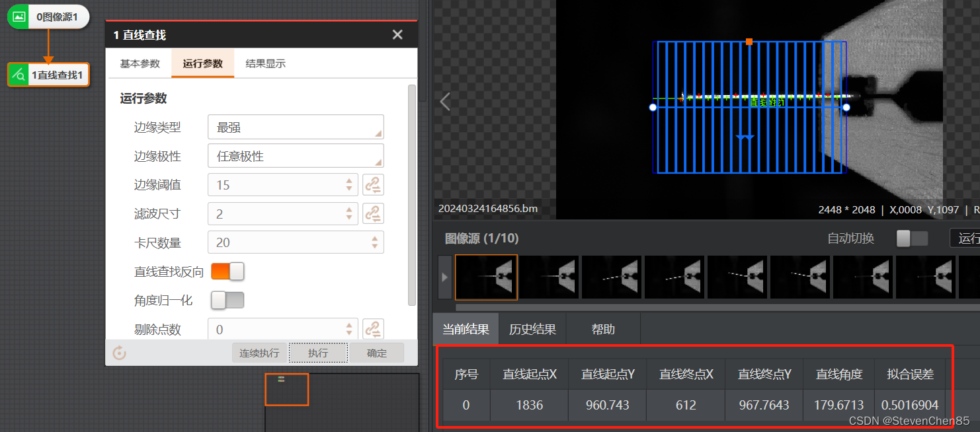This screenshot has height=432, width=980.
Task: Close the 直线查找 parameter dialog
Action: click(397, 34)
